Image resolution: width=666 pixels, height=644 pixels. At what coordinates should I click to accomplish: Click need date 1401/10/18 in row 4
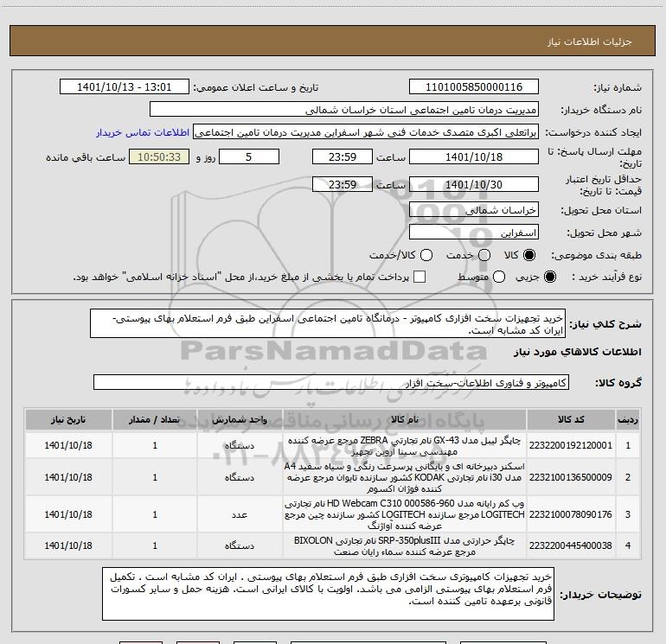tap(68, 545)
